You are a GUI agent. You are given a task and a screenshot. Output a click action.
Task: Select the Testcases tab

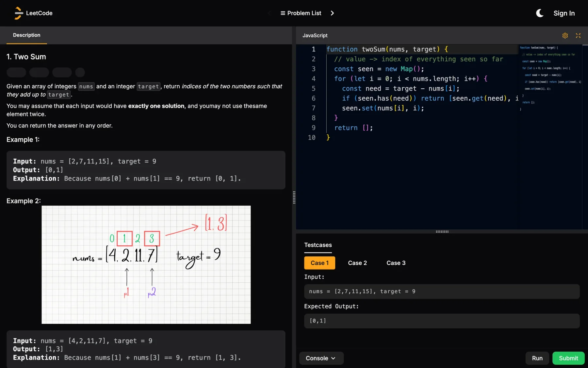click(x=318, y=245)
